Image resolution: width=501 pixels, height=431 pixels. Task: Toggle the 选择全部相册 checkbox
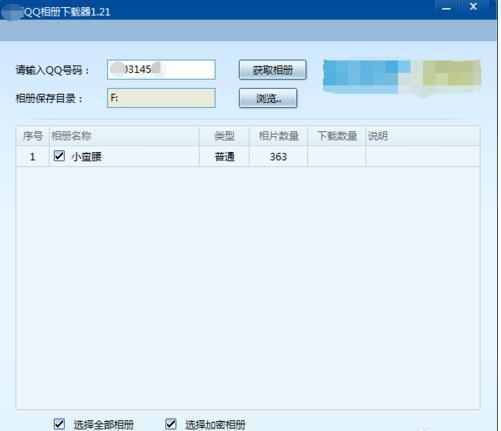(x=59, y=424)
